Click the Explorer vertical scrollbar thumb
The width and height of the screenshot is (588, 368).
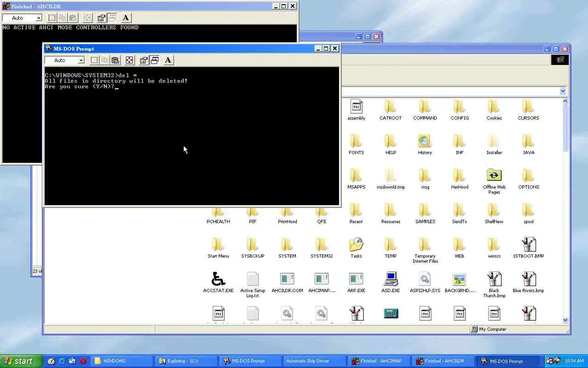coord(565,128)
